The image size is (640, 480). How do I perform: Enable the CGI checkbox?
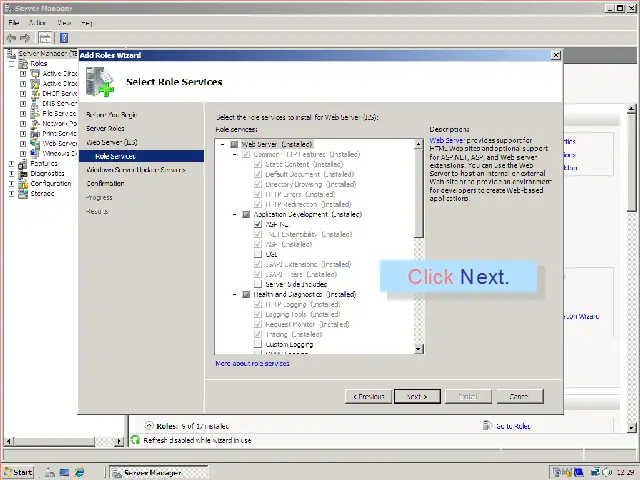(258, 254)
